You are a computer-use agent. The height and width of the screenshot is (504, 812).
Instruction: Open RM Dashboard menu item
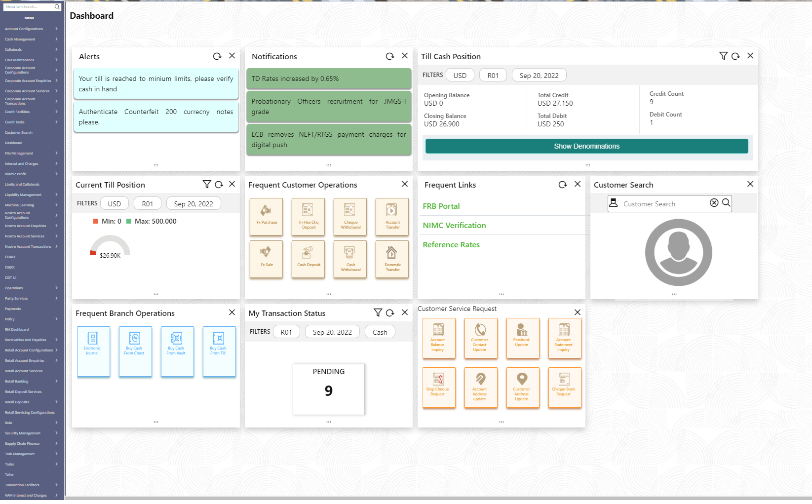[x=17, y=329]
